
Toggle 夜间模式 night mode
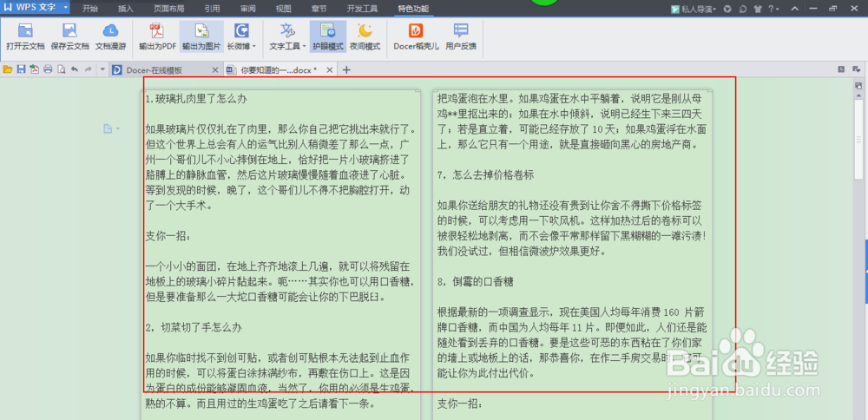click(365, 36)
